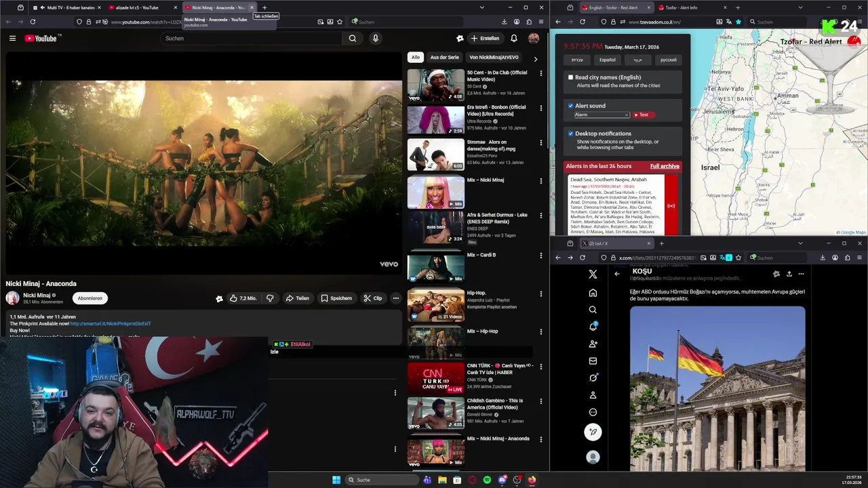Open the Alarm sound dropdown
The image size is (868, 488).
(x=601, y=115)
